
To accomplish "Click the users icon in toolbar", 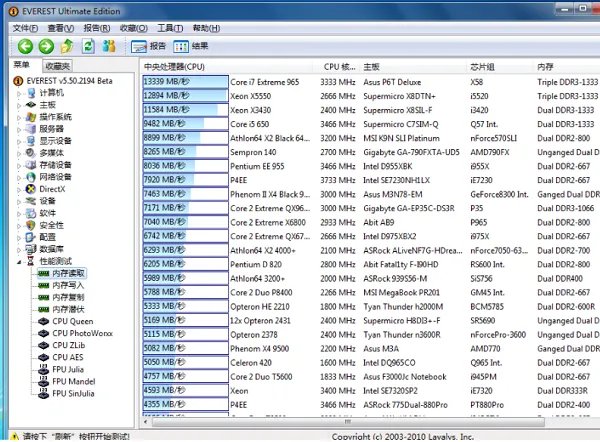I will pos(110,46).
